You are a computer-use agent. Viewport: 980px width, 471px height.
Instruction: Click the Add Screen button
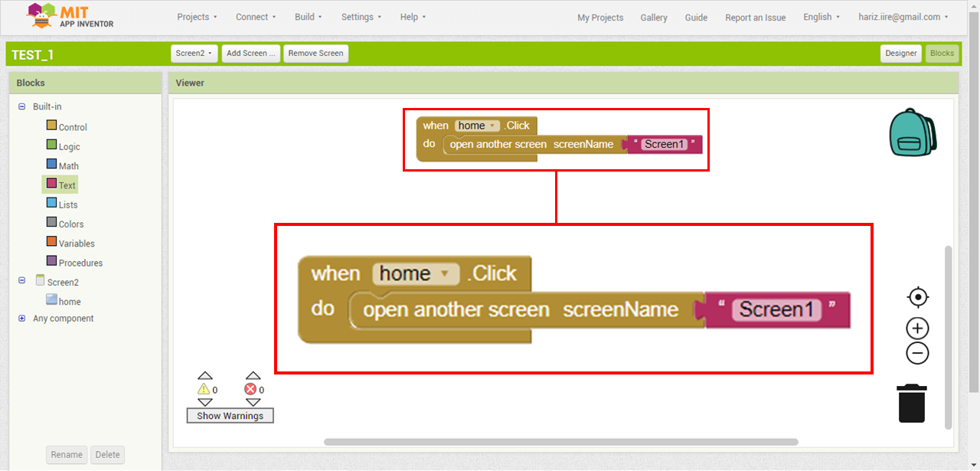point(251,54)
